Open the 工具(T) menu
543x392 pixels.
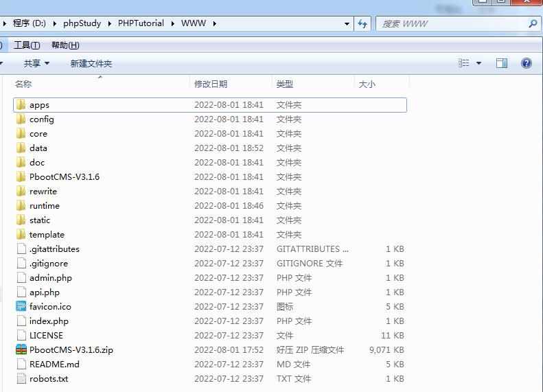pos(27,45)
